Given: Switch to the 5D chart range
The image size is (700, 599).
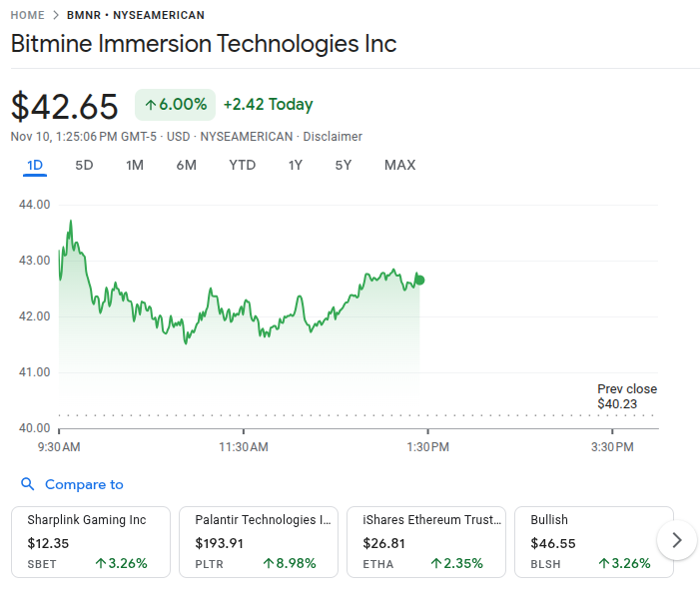Looking at the screenshot, I should coord(84,165).
